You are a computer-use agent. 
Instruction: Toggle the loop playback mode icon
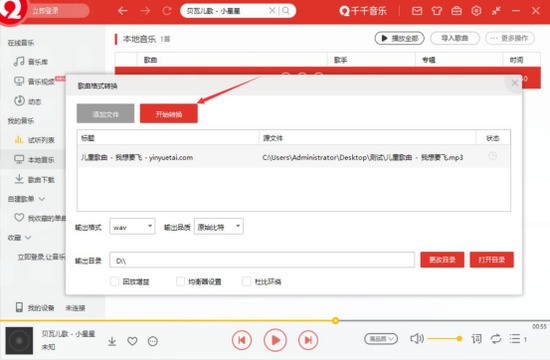[x=496, y=339]
